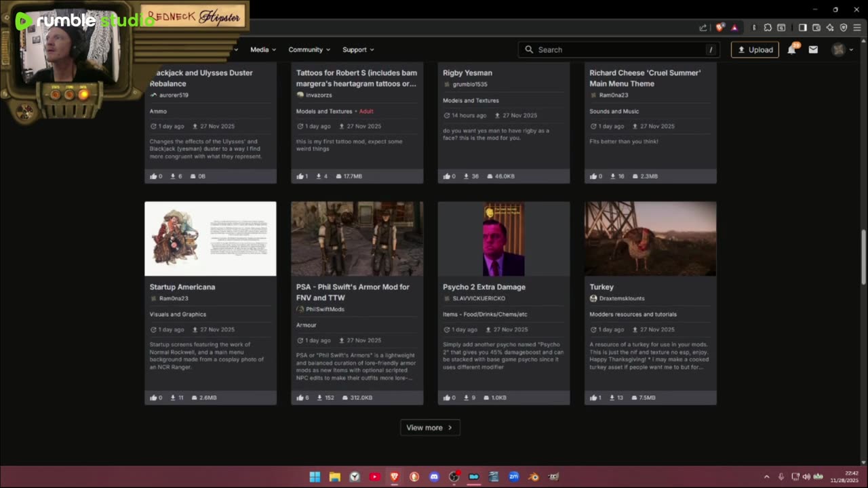Open the browser extensions puzzle icon
868x488 pixels.
tap(768, 28)
